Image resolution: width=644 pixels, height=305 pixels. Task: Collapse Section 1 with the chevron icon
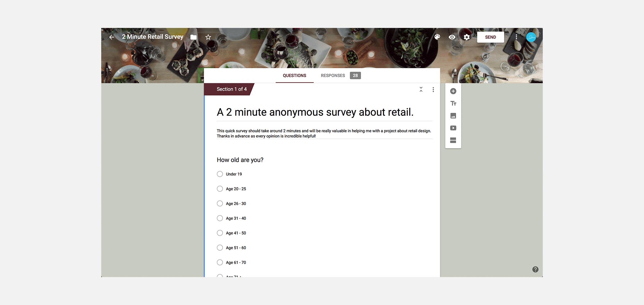coord(421,89)
